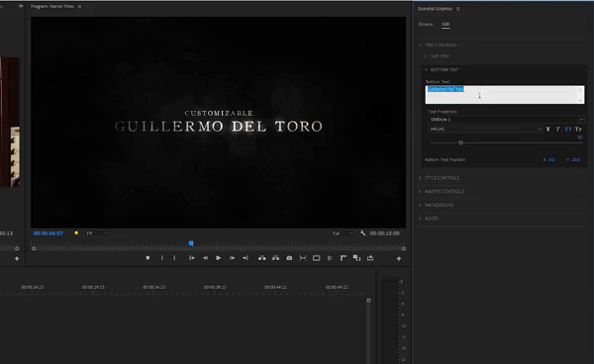594x364 pixels.
Task: Switch to the Browse tab
Action: point(426,24)
